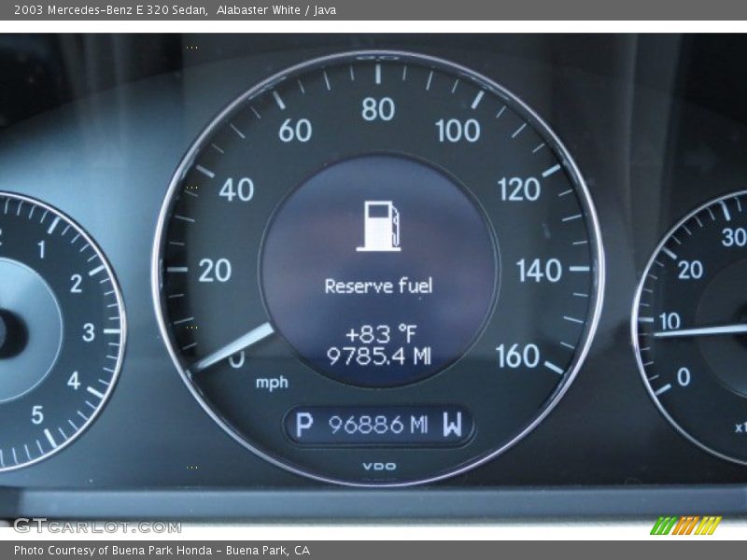
Task: Click the 40 mark on speedometer
Action: click(x=236, y=189)
